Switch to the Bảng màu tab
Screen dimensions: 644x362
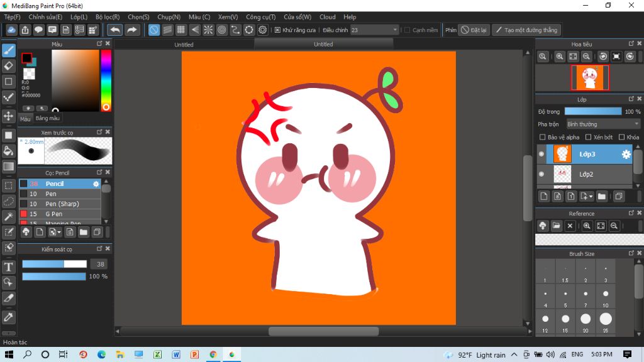[48, 118]
